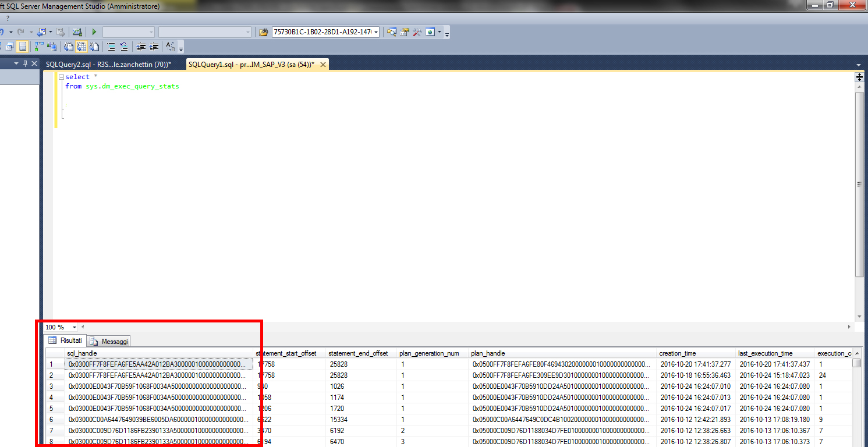
Task: Open the 100 % zoom dropdown
Action: point(75,327)
